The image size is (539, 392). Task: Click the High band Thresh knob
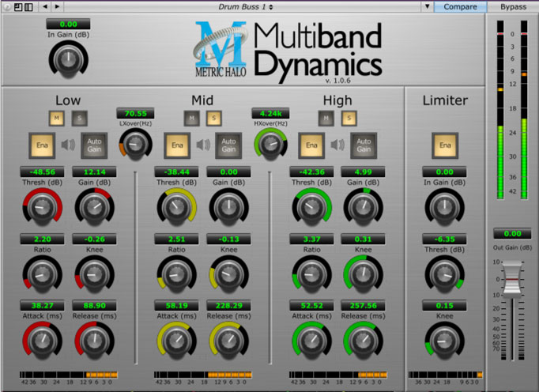click(x=311, y=207)
